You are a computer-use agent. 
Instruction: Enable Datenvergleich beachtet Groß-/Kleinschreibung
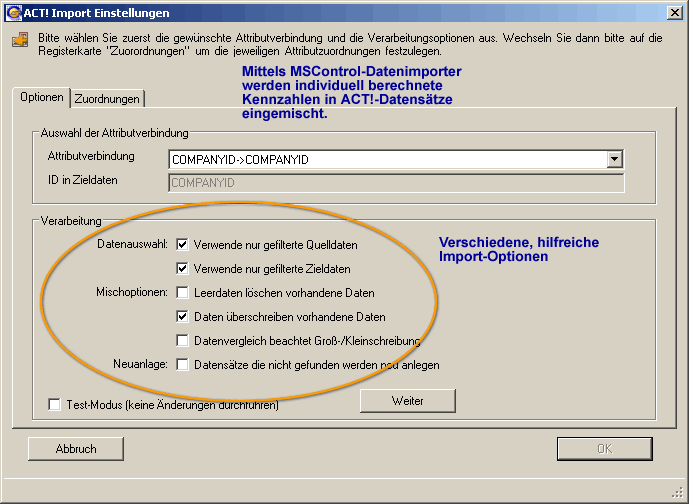click(182, 340)
